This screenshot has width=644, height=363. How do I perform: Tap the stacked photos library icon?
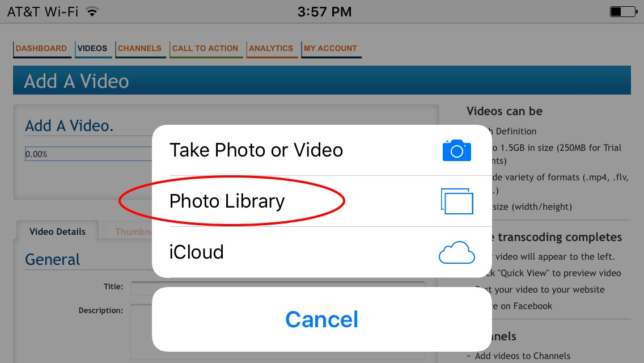[x=457, y=201]
